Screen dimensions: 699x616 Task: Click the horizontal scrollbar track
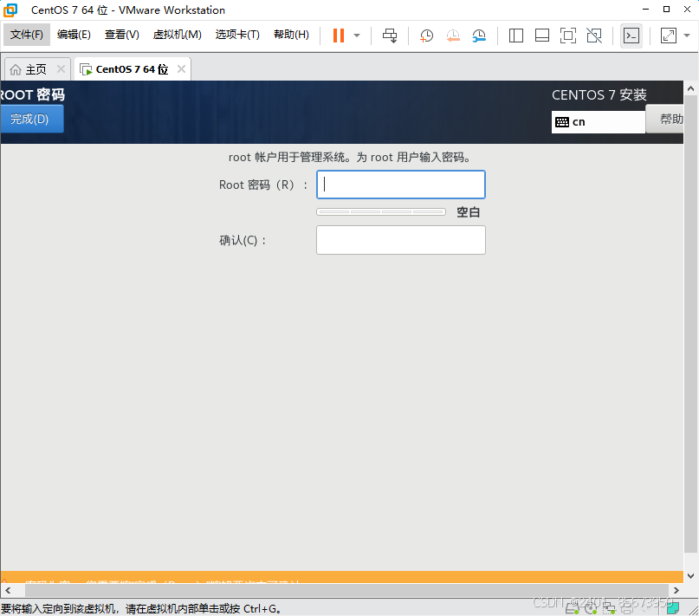346,590
